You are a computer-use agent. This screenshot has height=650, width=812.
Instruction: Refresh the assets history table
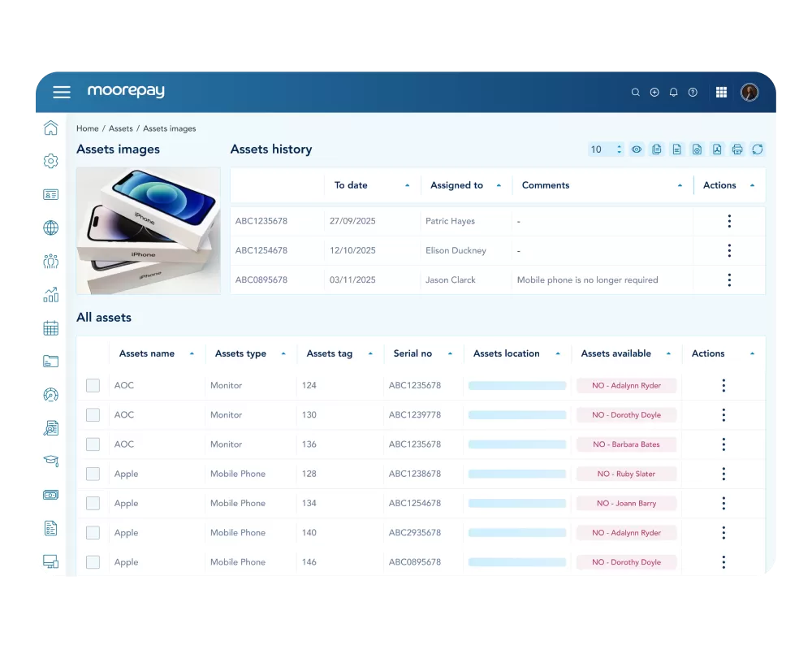pyautogui.click(x=758, y=149)
